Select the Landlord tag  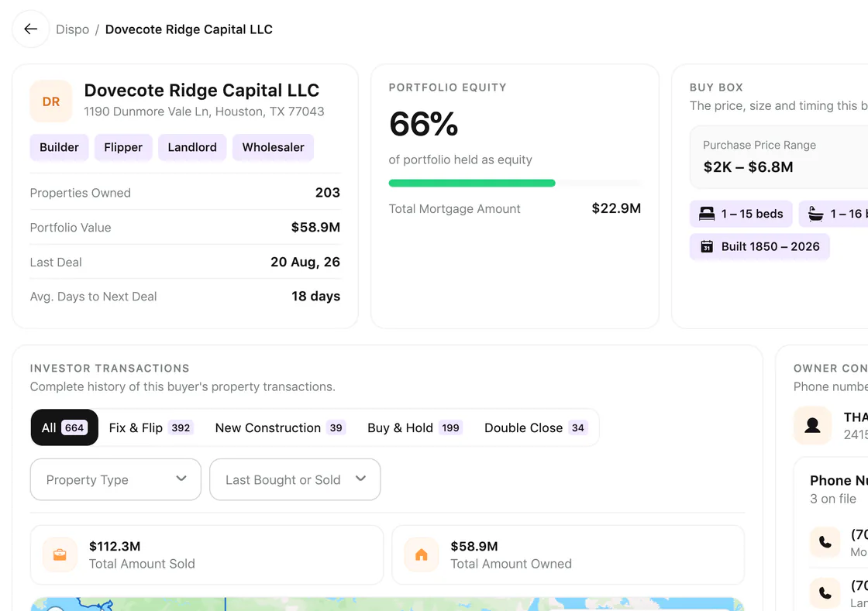192,147
